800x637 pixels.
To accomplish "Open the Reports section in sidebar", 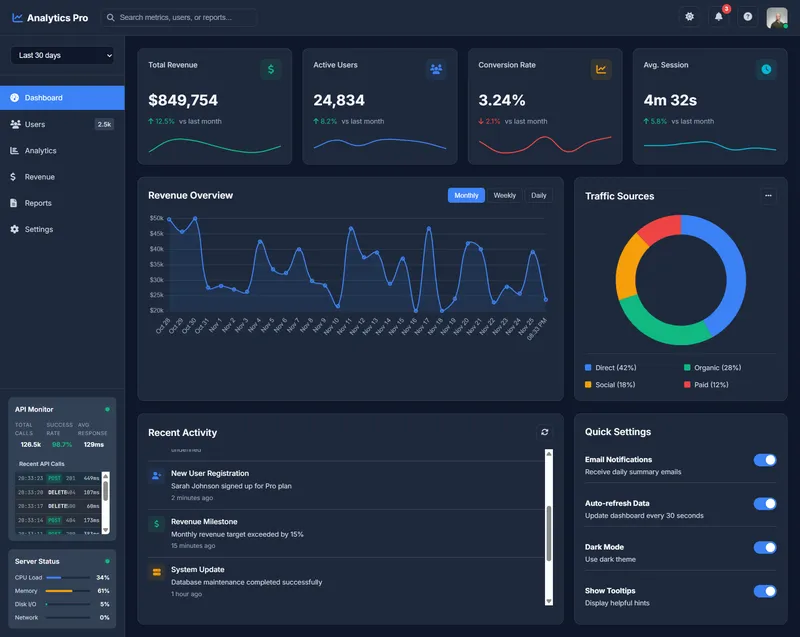I will tap(40, 203).
